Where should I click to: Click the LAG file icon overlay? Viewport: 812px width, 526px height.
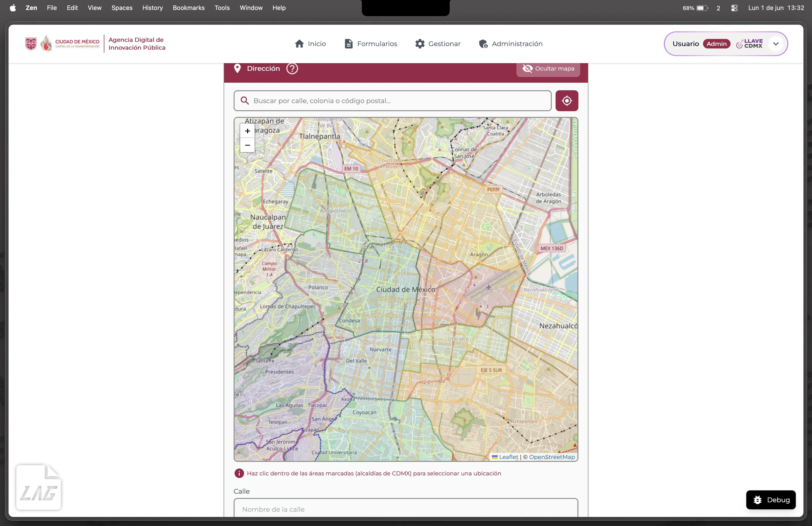pos(39,487)
